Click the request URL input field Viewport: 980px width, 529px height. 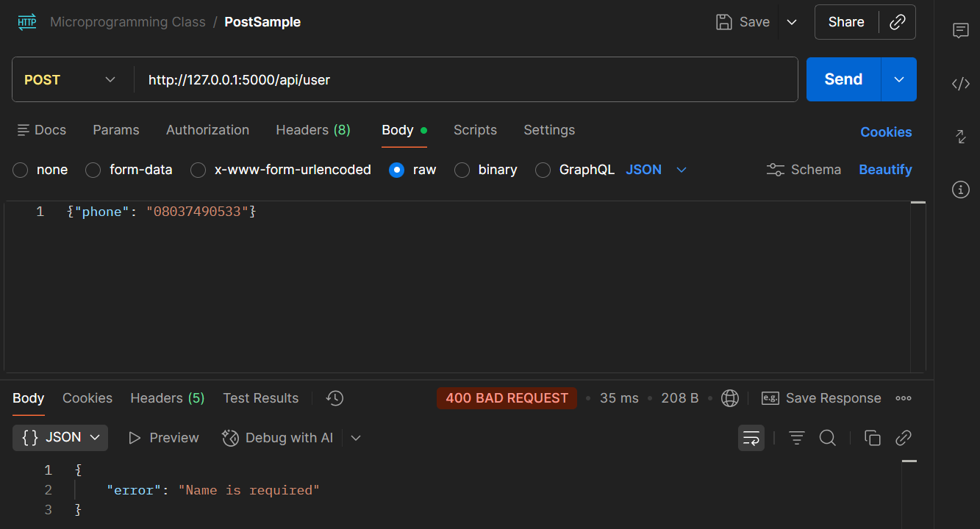(x=463, y=79)
